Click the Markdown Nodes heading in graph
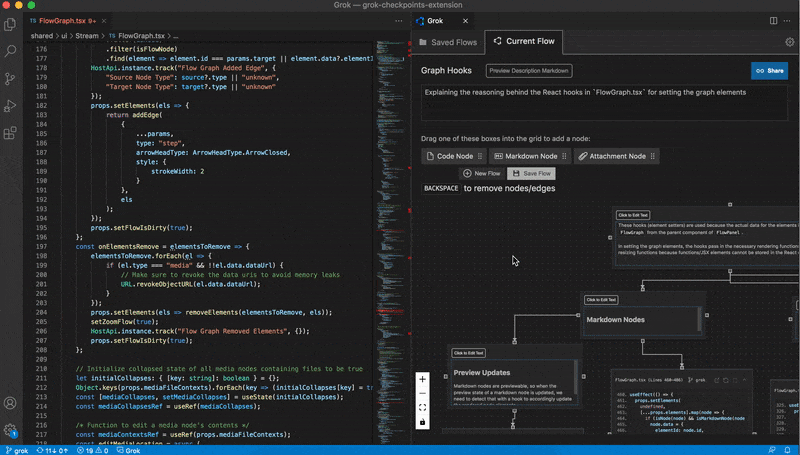 pos(615,320)
